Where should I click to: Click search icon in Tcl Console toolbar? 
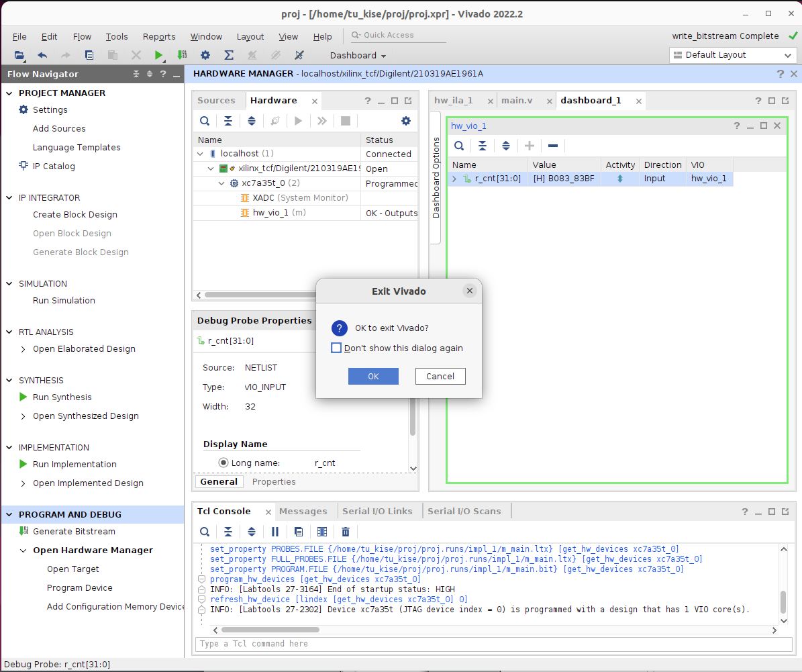coord(205,532)
